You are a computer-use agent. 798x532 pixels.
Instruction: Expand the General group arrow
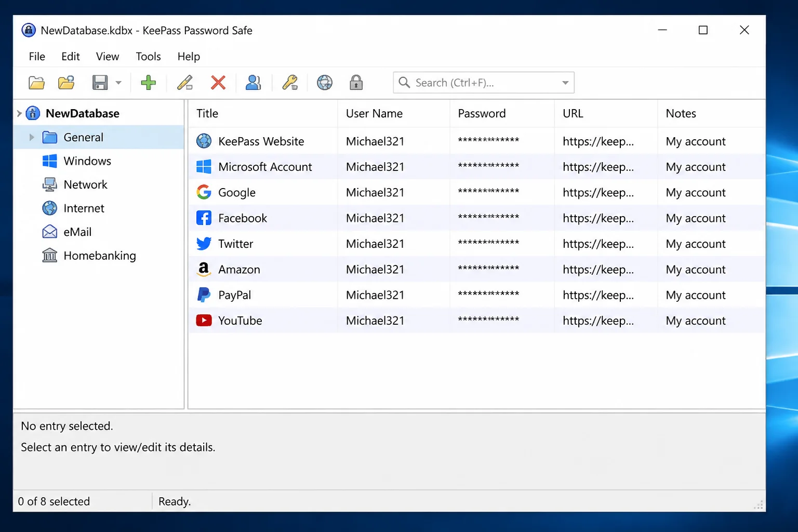point(31,137)
